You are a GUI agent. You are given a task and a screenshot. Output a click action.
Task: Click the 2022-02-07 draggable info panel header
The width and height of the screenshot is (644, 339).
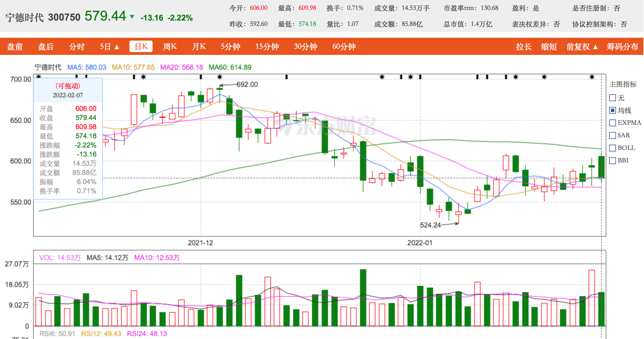point(68,90)
